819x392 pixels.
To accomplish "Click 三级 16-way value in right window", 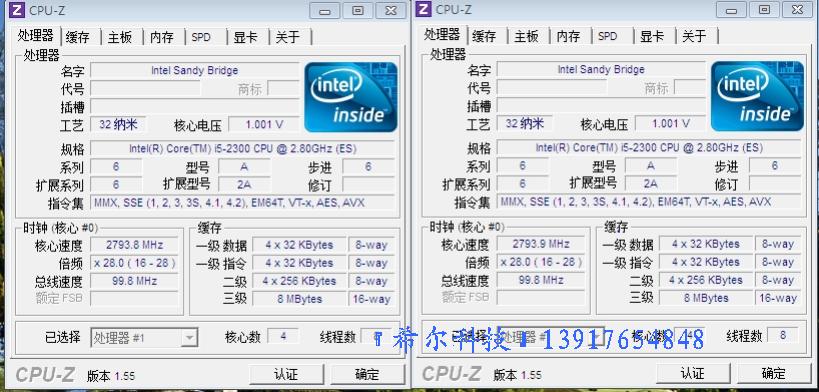I will click(778, 298).
